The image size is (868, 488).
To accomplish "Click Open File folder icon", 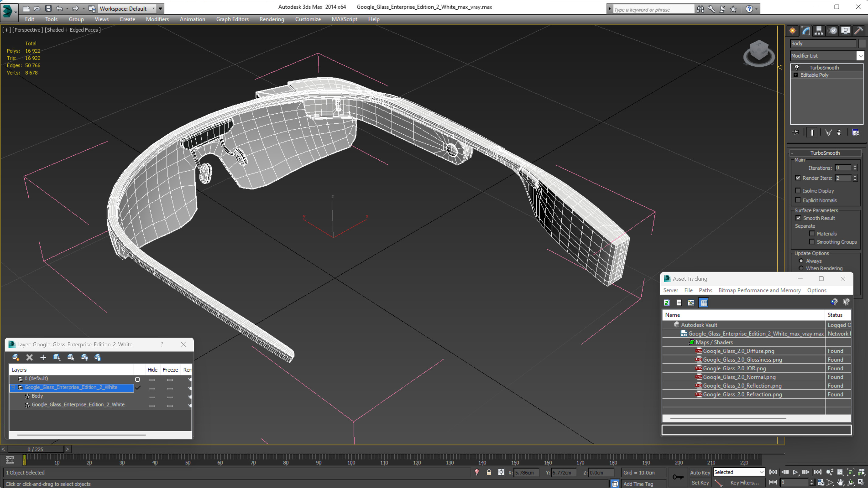I will [37, 9].
